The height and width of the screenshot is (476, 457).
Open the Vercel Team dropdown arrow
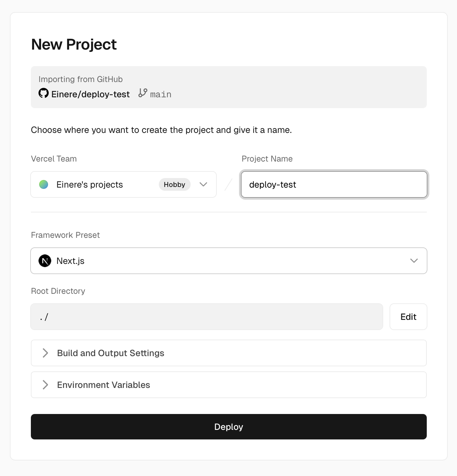pos(203,184)
